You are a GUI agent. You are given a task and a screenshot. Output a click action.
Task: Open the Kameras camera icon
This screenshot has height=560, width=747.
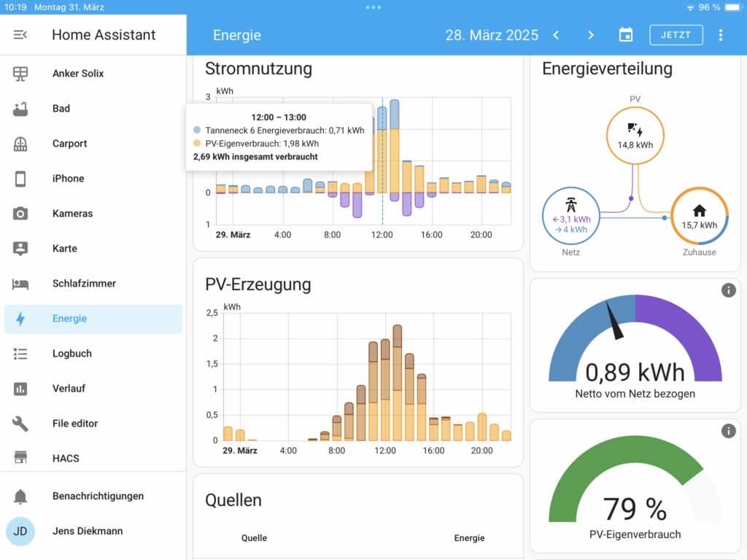pos(20,214)
